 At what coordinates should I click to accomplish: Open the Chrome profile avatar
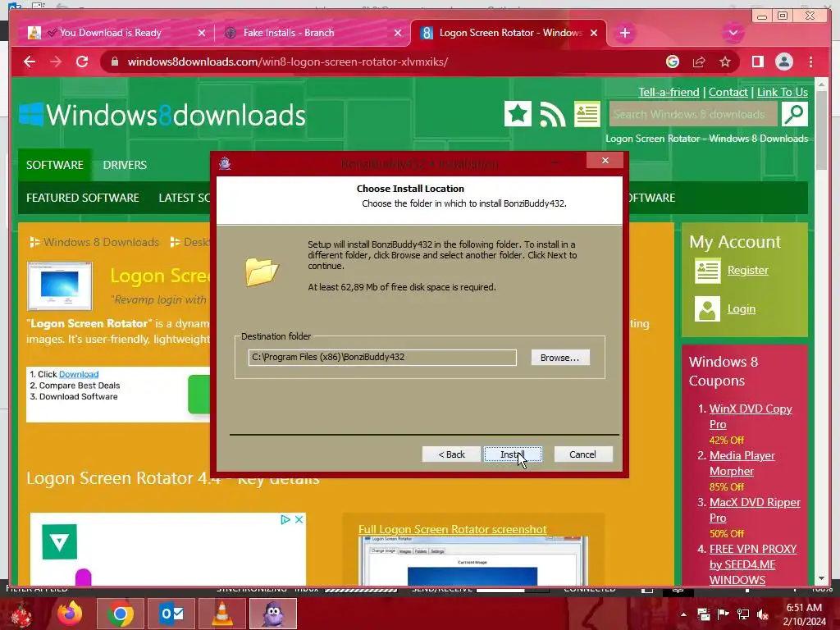783,62
